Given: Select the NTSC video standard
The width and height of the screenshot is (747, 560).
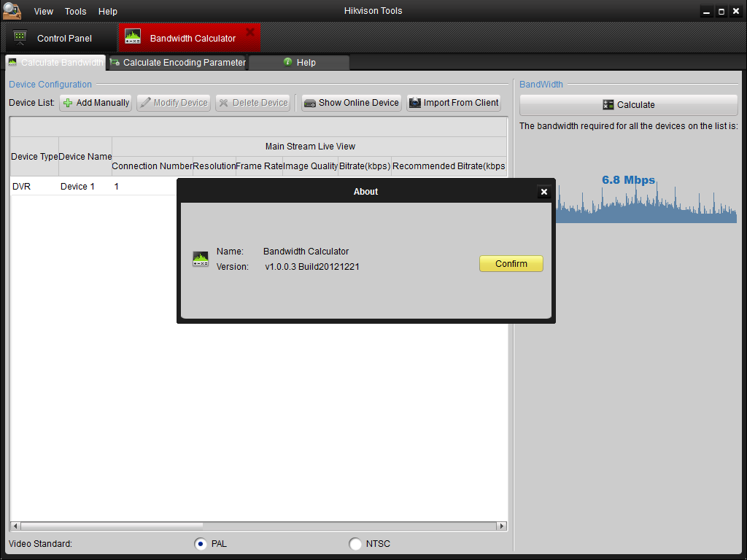Looking at the screenshot, I should (x=355, y=544).
